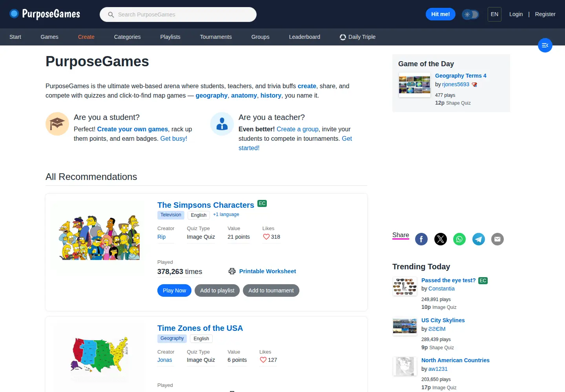Open the Login link

coord(516,14)
